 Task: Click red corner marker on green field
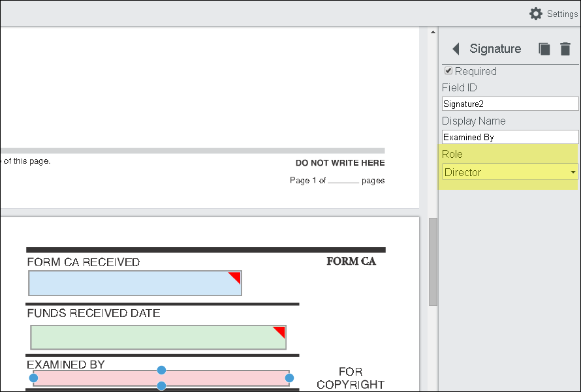coord(280,331)
